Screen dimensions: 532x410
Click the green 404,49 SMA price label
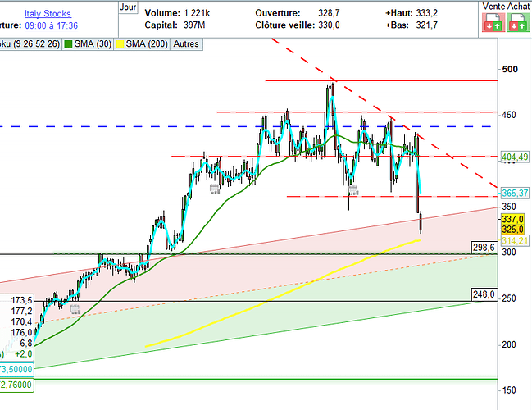513,157
